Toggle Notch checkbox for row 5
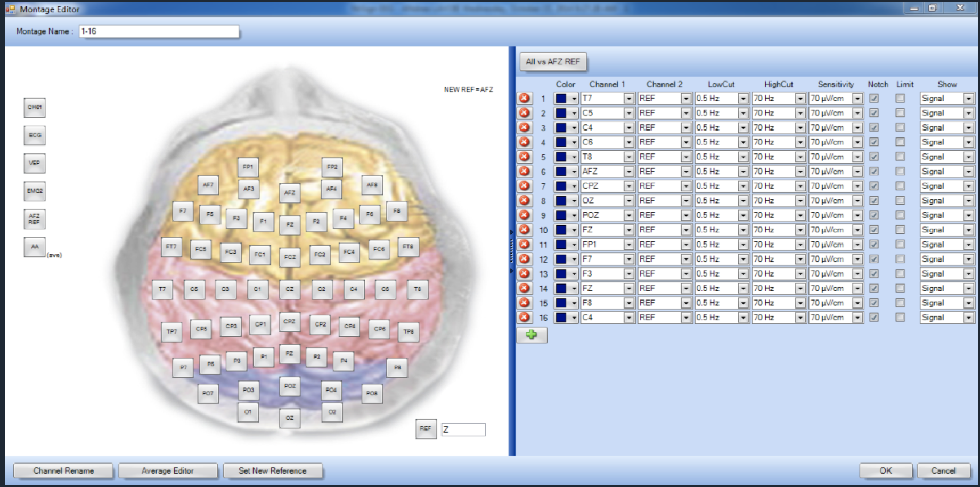The image size is (980, 487). pyautogui.click(x=873, y=157)
